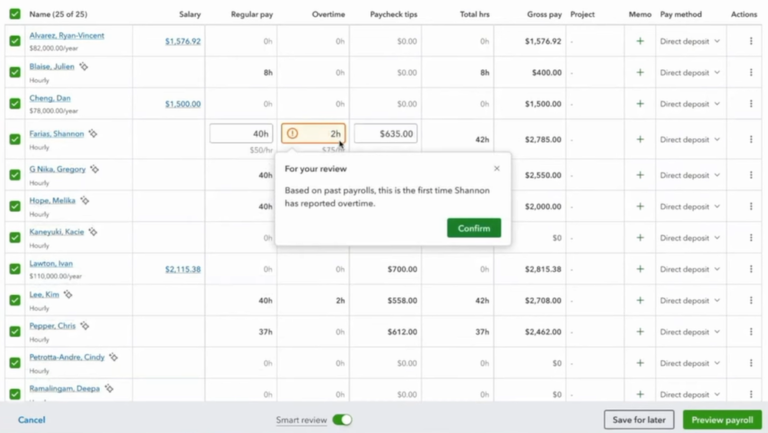768x433 pixels.
Task: Add a memo for Lawton, Ivan
Action: (640, 269)
